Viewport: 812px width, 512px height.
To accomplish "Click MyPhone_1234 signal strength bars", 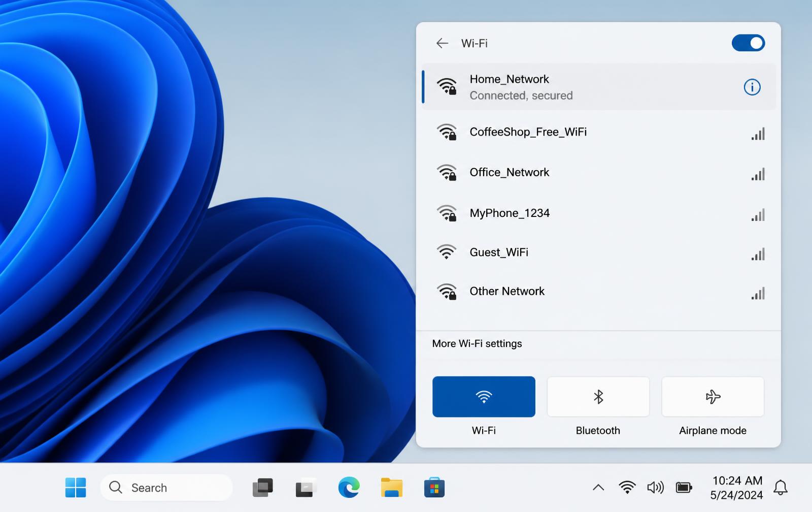I will tap(758, 215).
